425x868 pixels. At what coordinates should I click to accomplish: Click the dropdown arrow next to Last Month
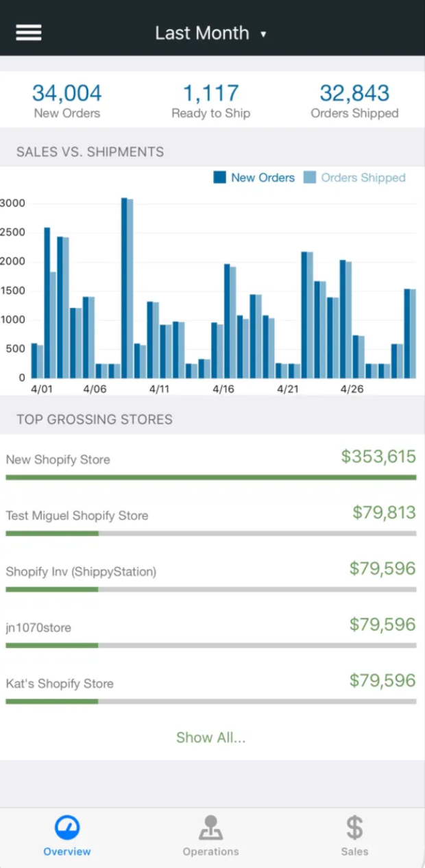[264, 33]
